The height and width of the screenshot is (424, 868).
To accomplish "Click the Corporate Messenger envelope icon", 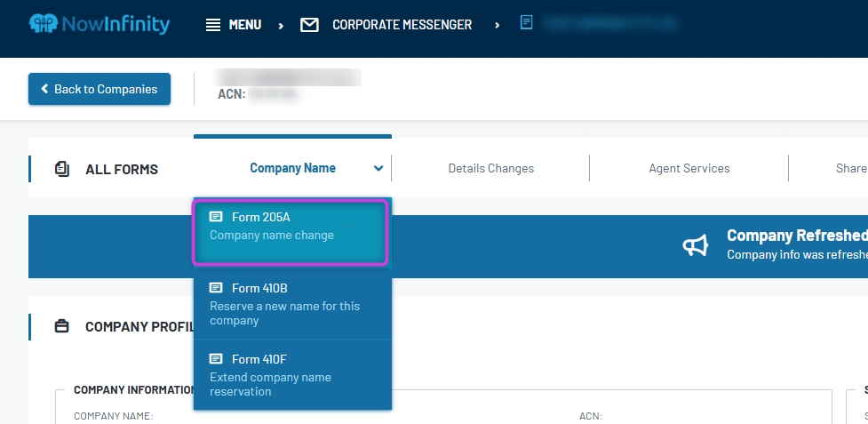I will coord(309,25).
